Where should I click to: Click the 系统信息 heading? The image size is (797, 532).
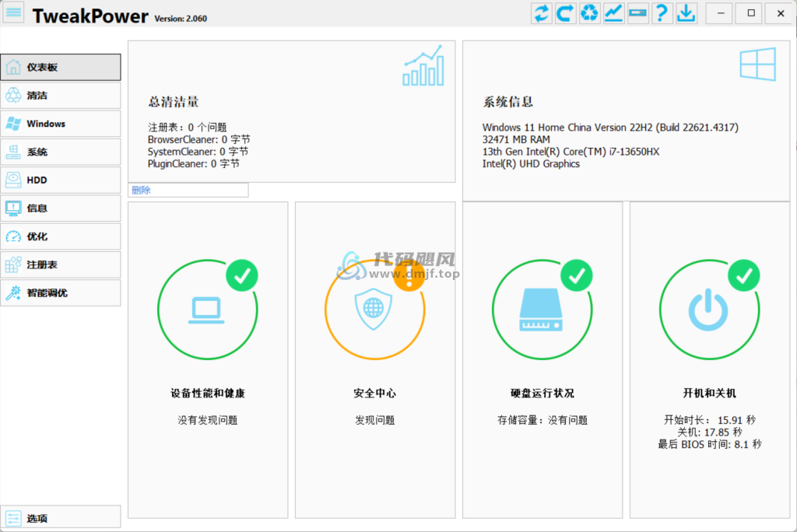(x=507, y=102)
